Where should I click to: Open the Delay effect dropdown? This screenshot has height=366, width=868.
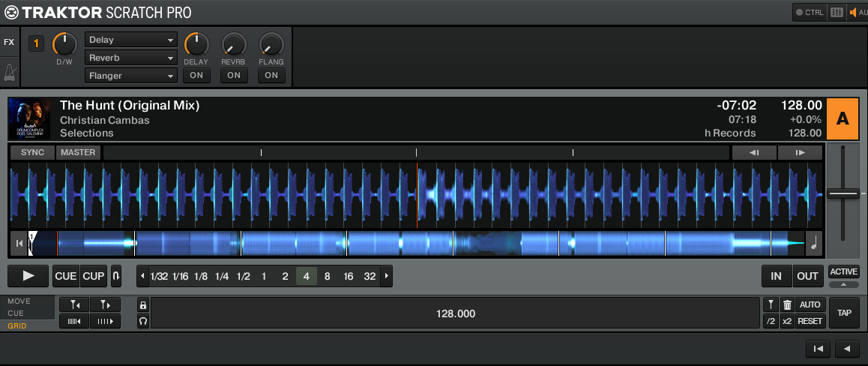131,40
